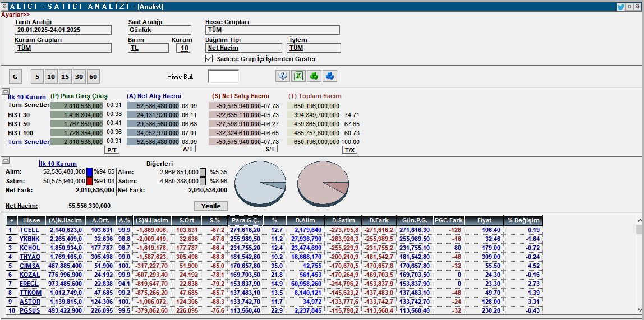This screenshot has height=320, width=644.
Task: Click the red Satım color swatch
Action: (x=90, y=182)
